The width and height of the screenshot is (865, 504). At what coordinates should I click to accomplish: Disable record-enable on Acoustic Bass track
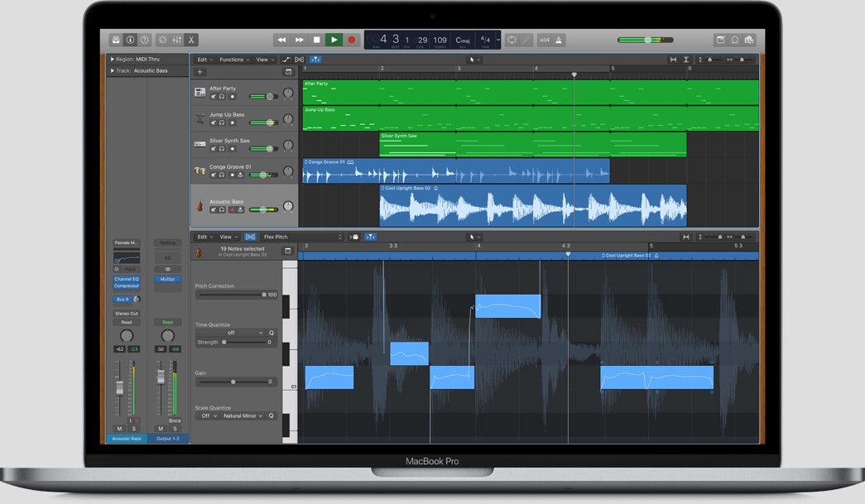pos(233,209)
